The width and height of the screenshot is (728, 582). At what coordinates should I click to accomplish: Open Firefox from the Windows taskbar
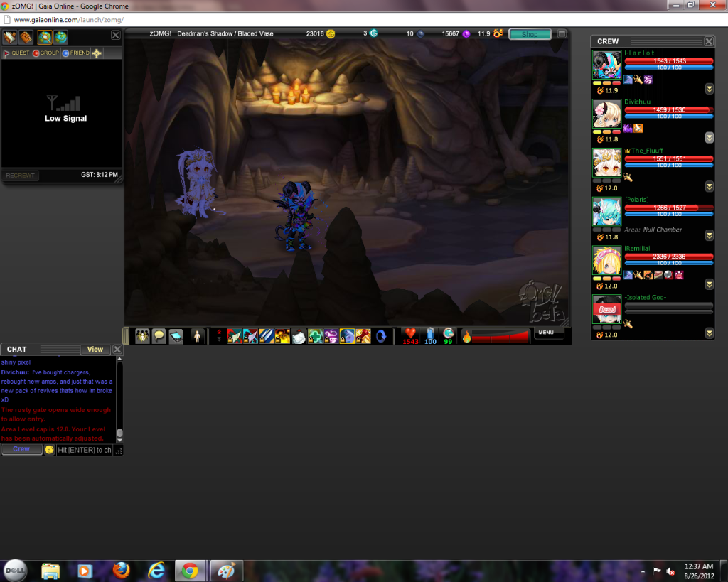point(121,571)
